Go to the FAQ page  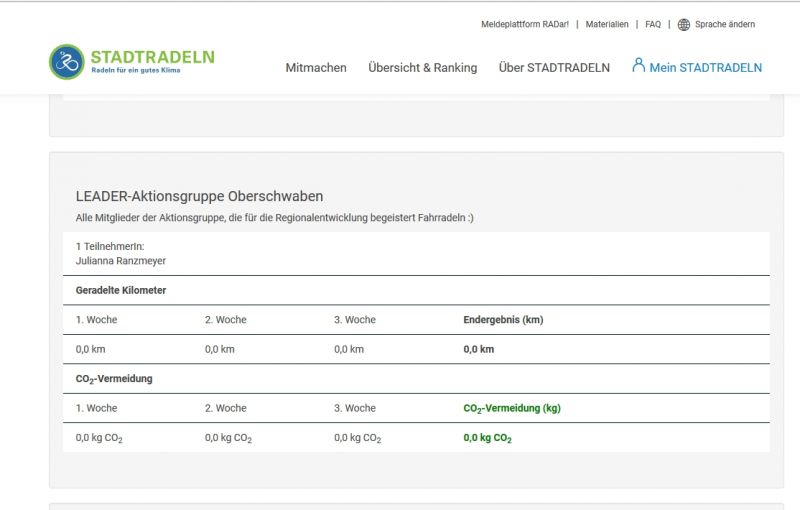click(653, 25)
